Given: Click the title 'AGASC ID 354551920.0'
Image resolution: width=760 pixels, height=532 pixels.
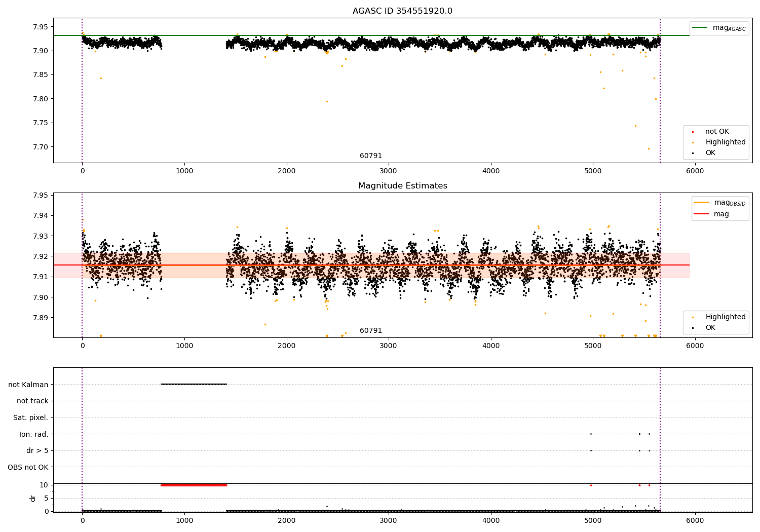Looking at the screenshot, I should (x=402, y=11).
